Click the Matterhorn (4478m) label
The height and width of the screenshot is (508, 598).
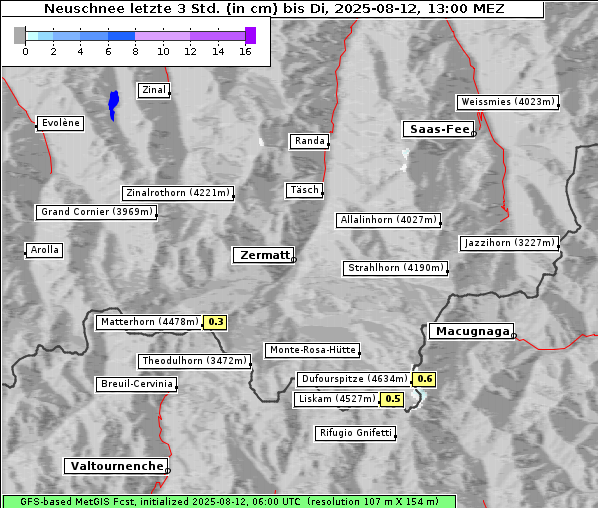coord(149,322)
